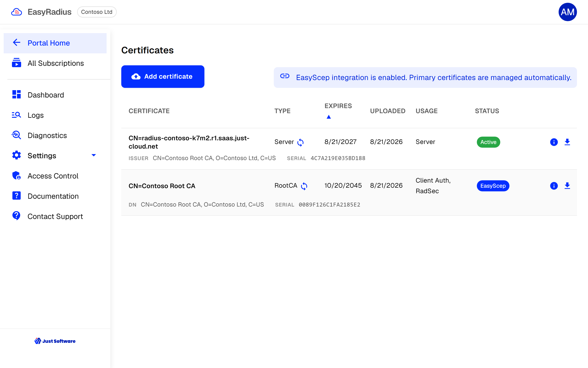588x368 pixels.
Task: Click the Contact Support icon
Action: (x=17, y=216)
